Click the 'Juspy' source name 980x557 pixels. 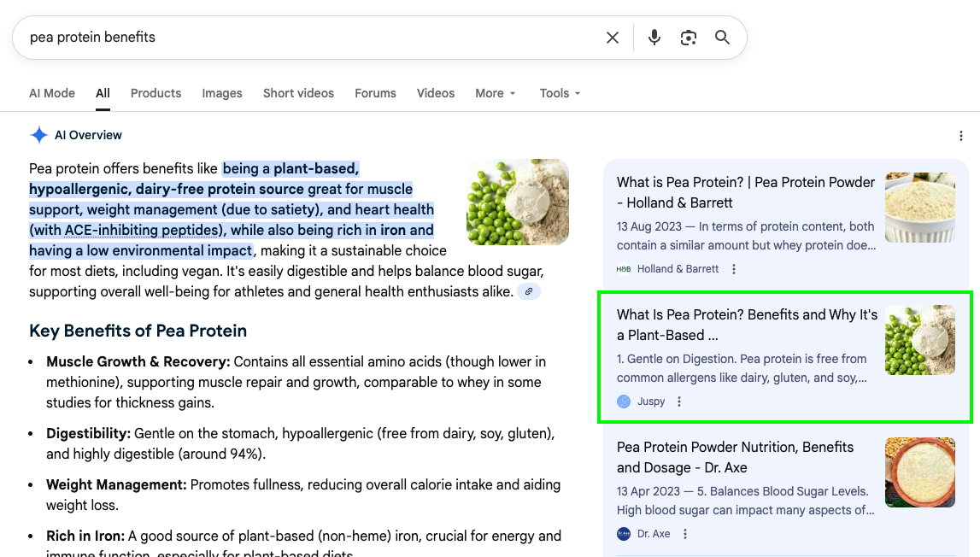(x=650, y=402)
